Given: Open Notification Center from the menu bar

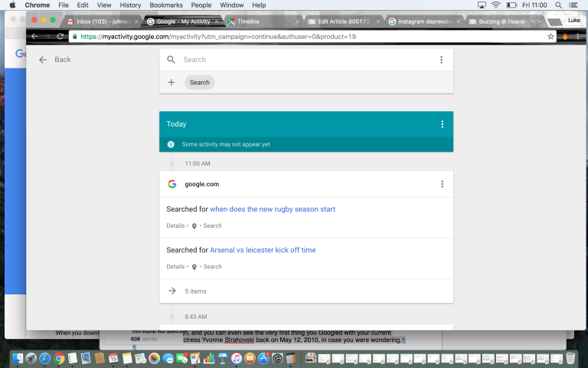Looking at the screenshot, I should (573, 5).
